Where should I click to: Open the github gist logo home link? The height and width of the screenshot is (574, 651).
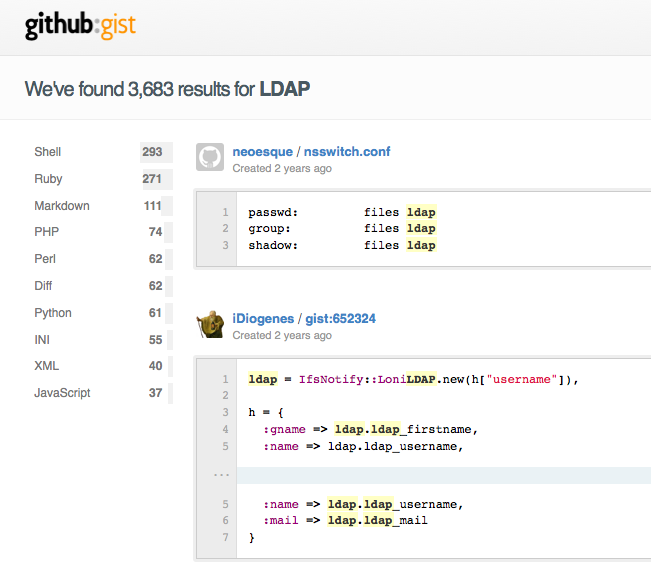click(80, 25)
